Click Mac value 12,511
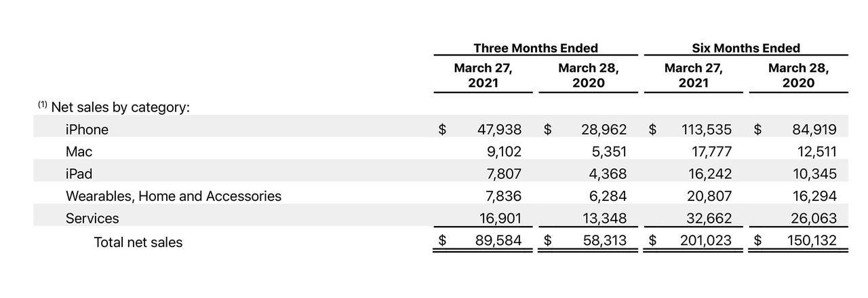Screen dimensions: 868x298 click(x=817, y=151)
